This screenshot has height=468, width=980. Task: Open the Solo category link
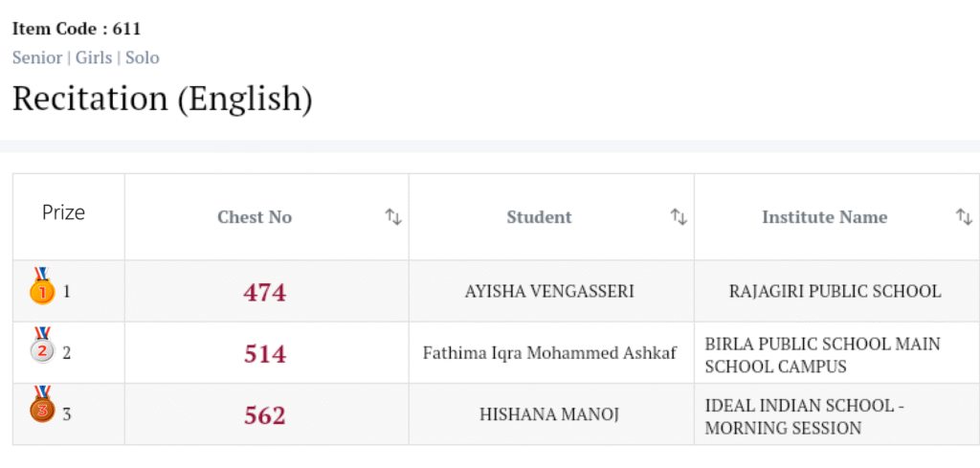(x=143, y=57)
